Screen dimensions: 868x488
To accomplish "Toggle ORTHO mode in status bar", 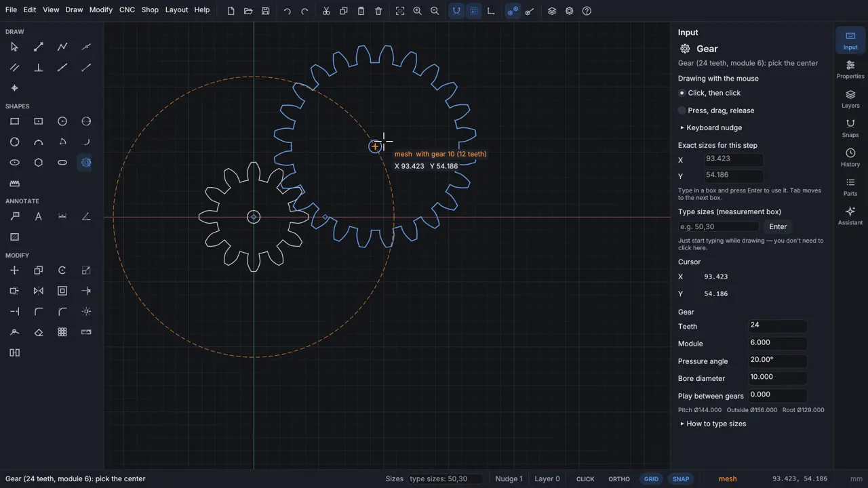I will 619,479.
